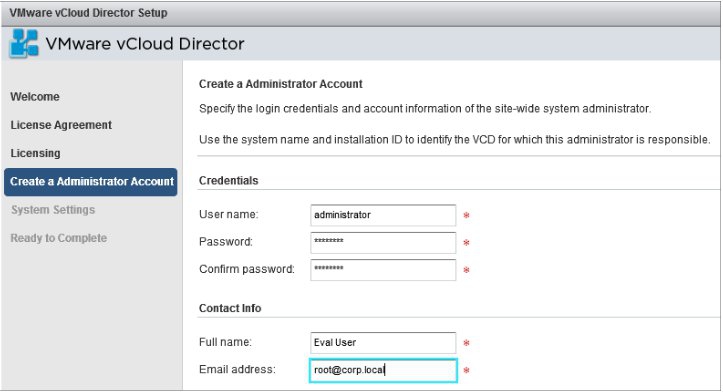The image size is (723, 392).
Task: Focus the Confirm password field
Action: 383,269
